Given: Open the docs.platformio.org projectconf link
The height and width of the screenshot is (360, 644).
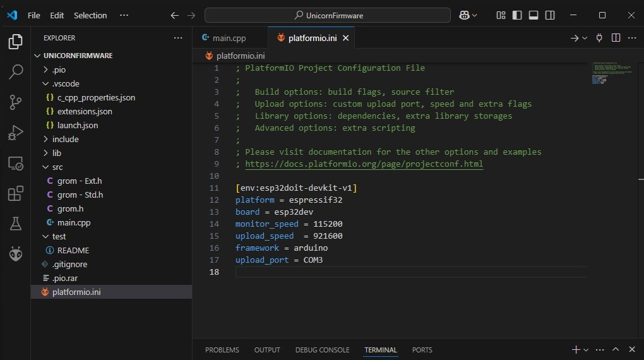Looking at the screenshot, I should point(364,164).
